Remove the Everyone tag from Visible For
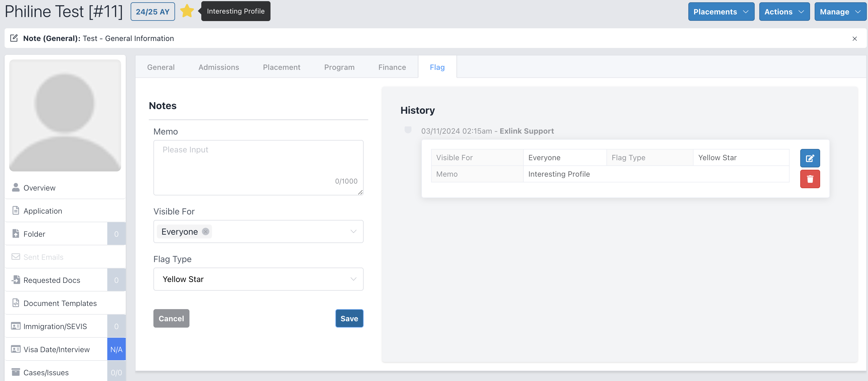Screen dimensions: 868x381 206,232
